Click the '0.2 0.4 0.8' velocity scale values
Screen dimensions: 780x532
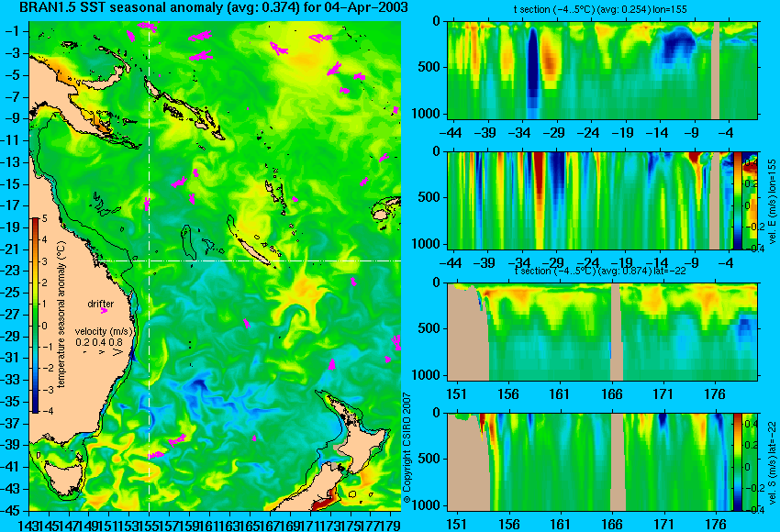point(99,342)
